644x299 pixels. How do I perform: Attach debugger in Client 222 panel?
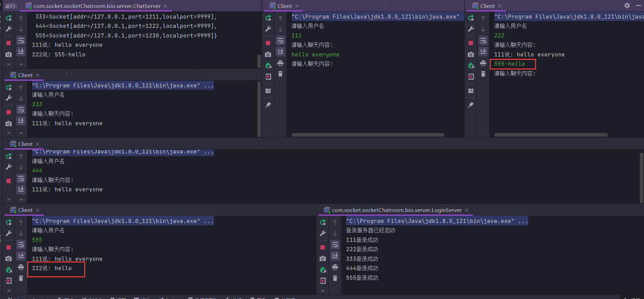tap(471, 65)
